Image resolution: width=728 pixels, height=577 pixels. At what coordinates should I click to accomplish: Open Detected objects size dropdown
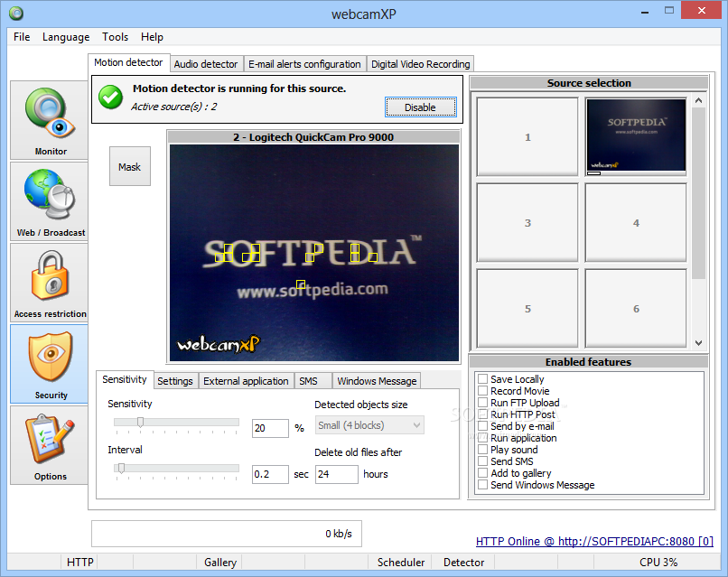[369, 425]
